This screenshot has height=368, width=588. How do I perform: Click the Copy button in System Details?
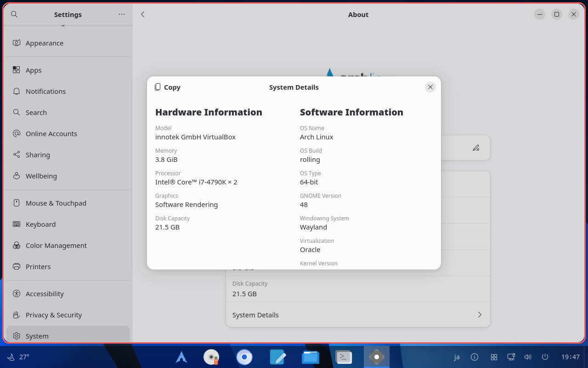click(x=168, y=87)
